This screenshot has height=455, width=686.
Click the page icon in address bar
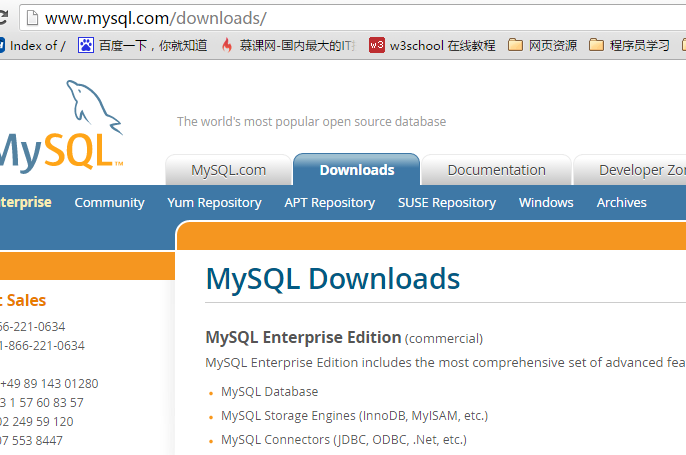[32, 18]
